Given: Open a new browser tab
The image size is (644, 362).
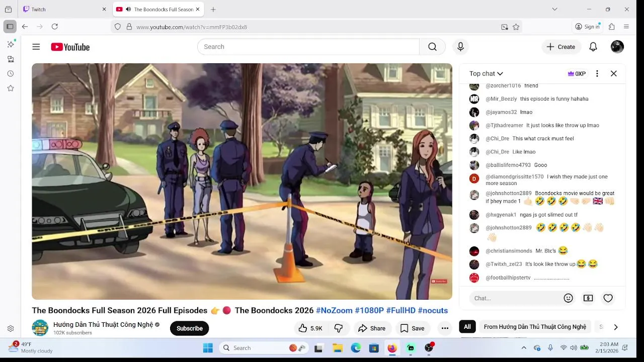Looking at the screenshot, I should (x=213, y=9).
